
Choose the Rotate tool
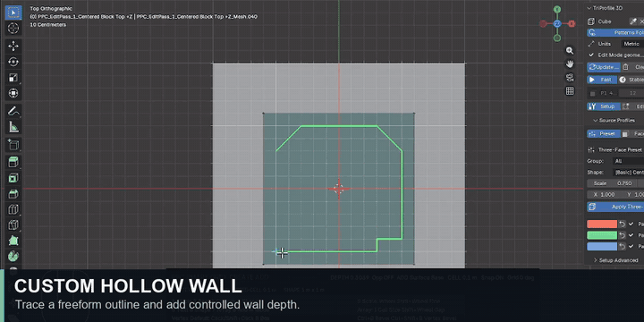(13, 62)
